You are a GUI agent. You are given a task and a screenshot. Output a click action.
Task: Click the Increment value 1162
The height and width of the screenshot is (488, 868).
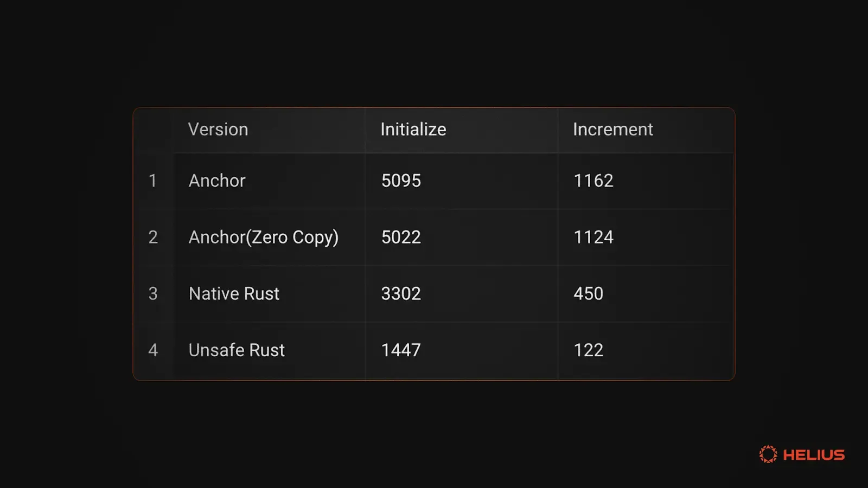[593, 181]
